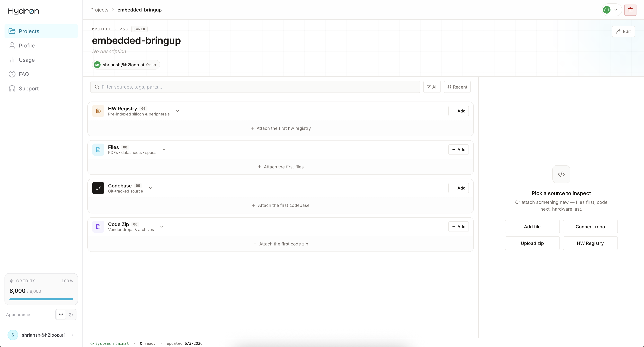
Task: Go to the Profile page
Action: (41, 46)
